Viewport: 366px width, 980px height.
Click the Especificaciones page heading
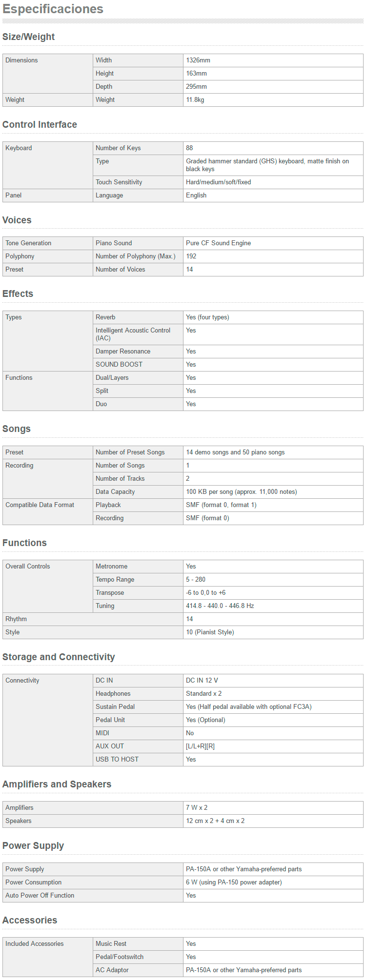click(53, 9)
